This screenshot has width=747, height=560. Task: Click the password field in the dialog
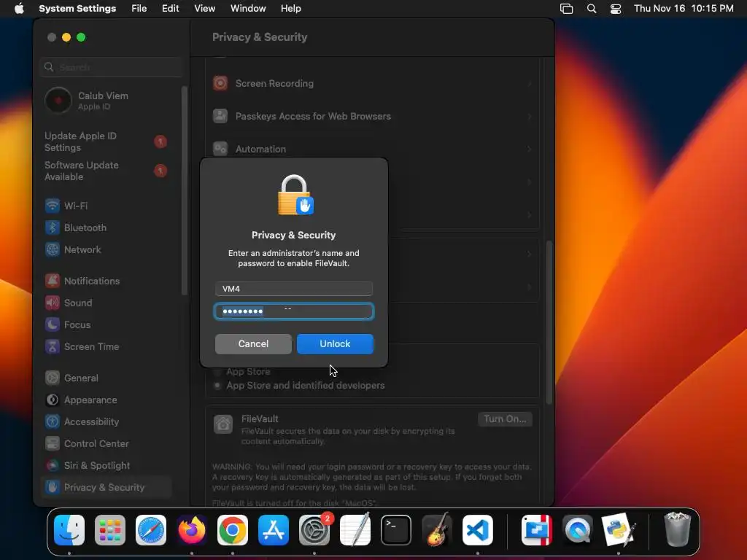[x=293, y=311]
